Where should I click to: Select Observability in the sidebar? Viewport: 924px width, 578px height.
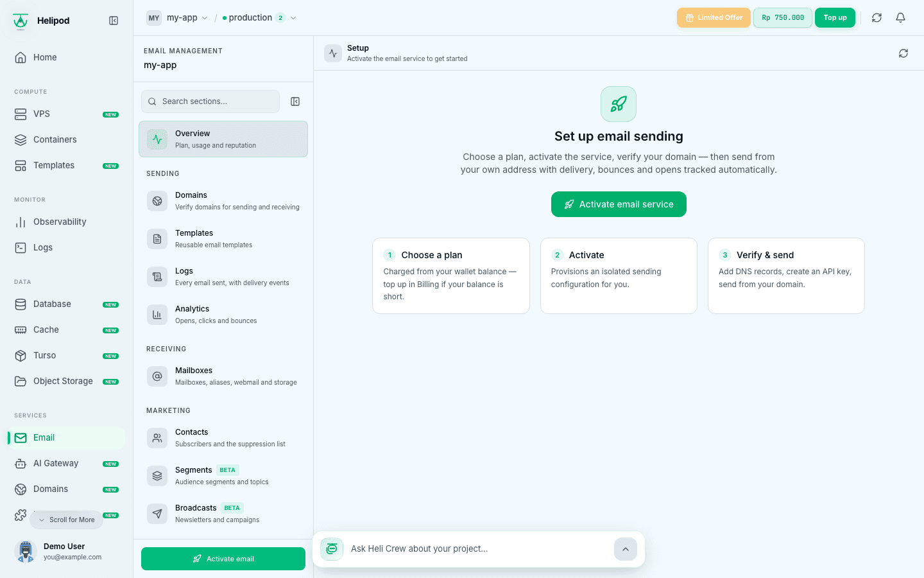click(67, 222)
